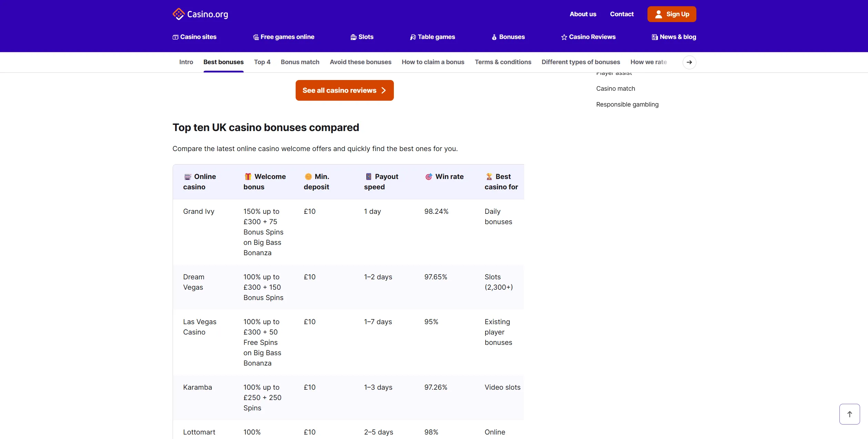Click Responsible gambling in sidebar contents
Screen dimensions: 868x439
pos(627,104)
